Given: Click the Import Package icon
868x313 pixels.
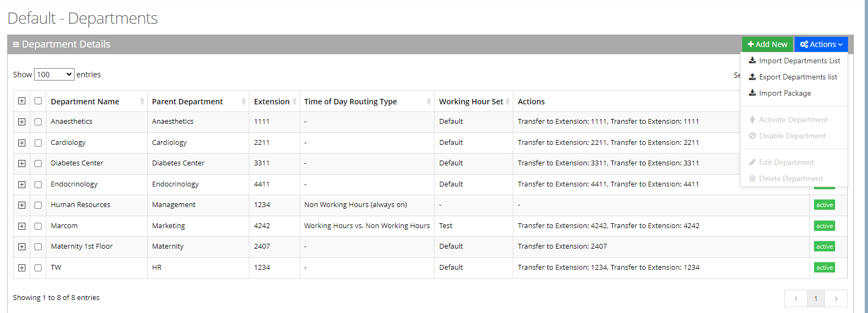Looking at the screenshot, I should (752, 93).
